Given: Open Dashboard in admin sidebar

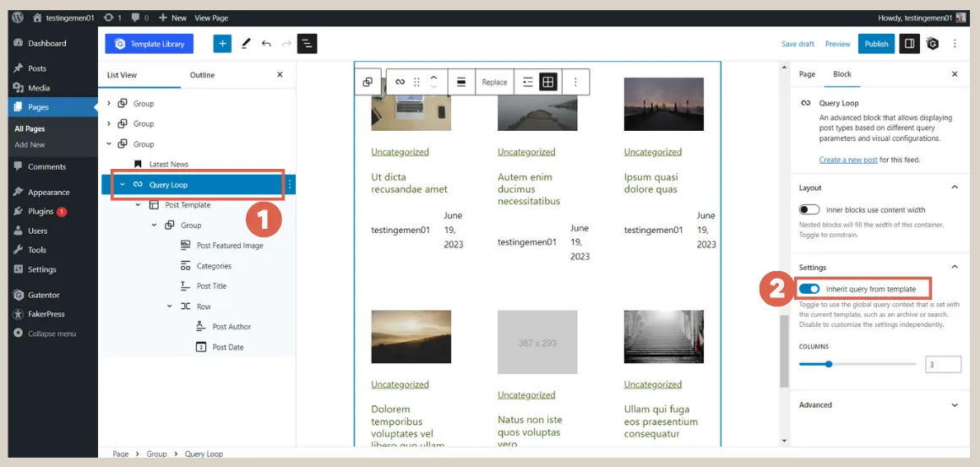Looking at the screenshot, I should tap(48, 43).
